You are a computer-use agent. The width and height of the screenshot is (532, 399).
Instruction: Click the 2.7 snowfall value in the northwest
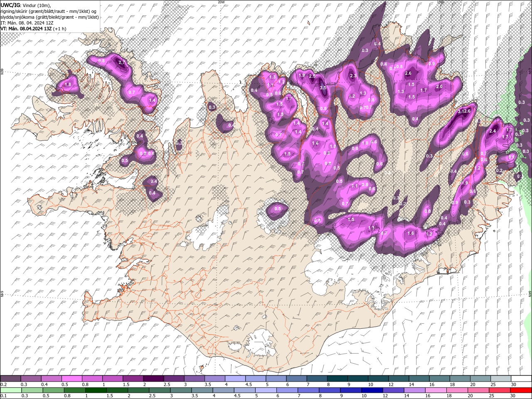[122, 63]
